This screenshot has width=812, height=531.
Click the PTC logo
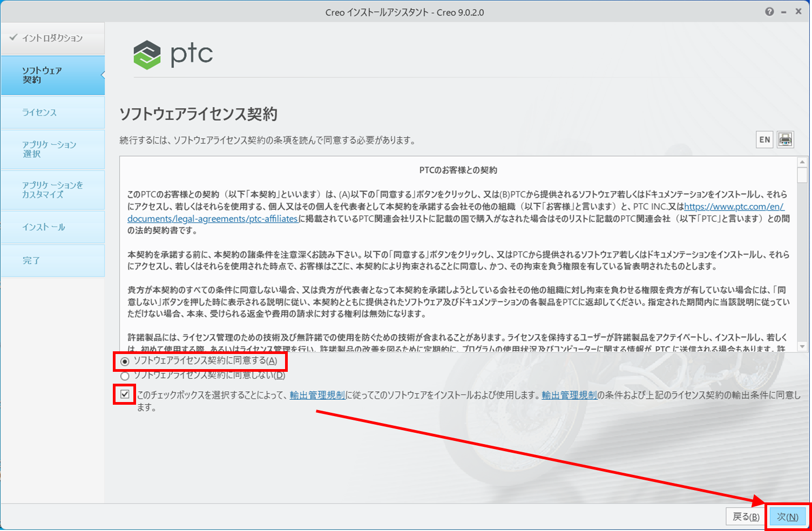click(x=173, y=55)
